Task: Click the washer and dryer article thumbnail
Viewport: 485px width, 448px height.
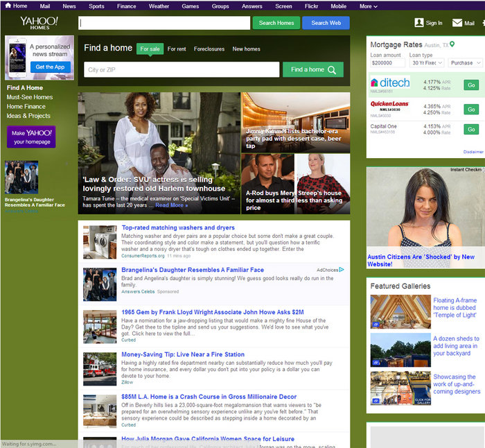Action: coord(100,242)
